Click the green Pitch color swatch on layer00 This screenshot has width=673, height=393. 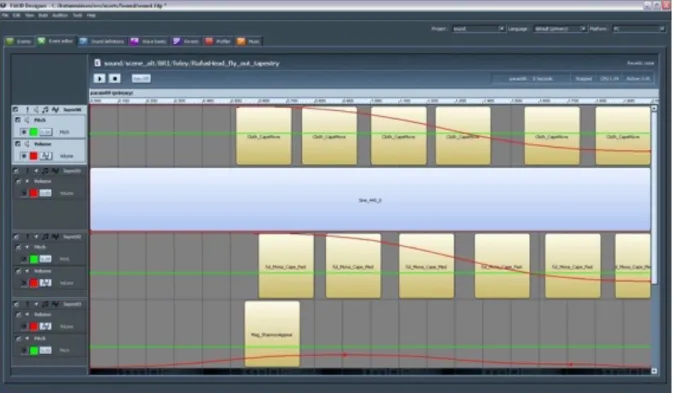(33, 132)
